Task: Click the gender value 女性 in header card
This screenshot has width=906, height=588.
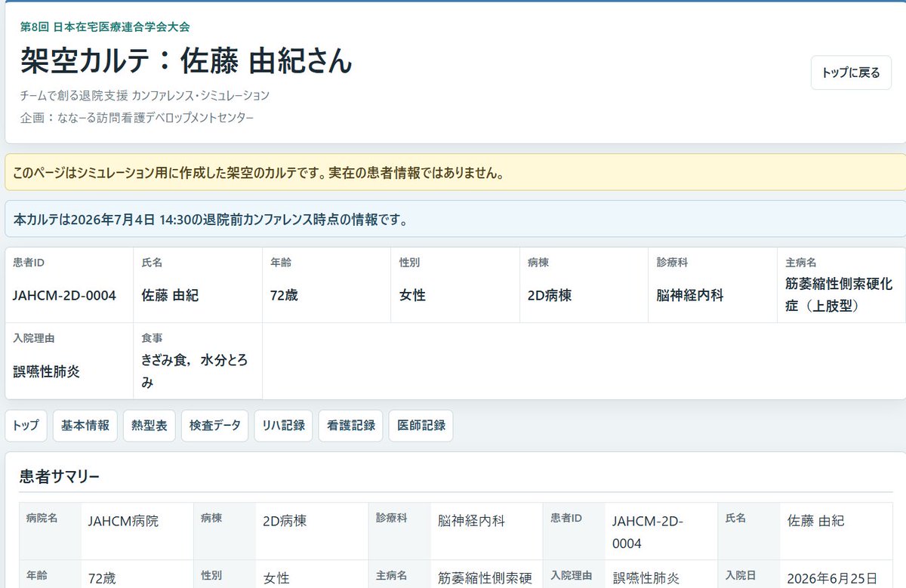Action: click(x=412, y=296)
